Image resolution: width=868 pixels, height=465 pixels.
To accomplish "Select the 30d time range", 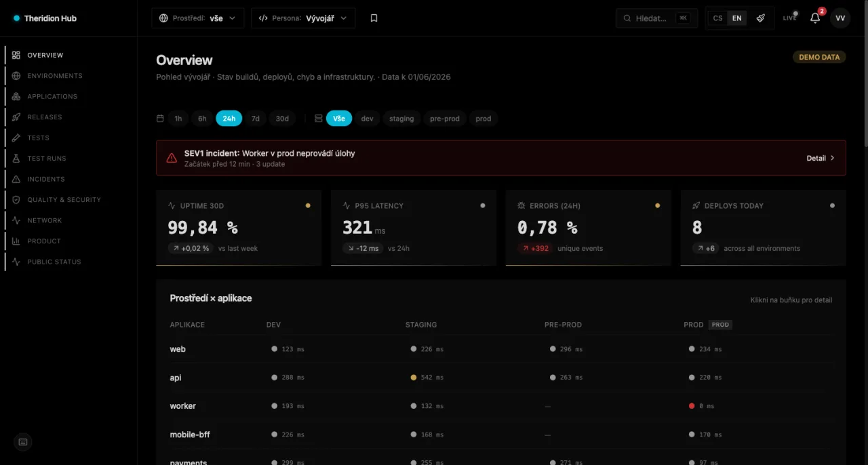I will [x=282, y=119].
